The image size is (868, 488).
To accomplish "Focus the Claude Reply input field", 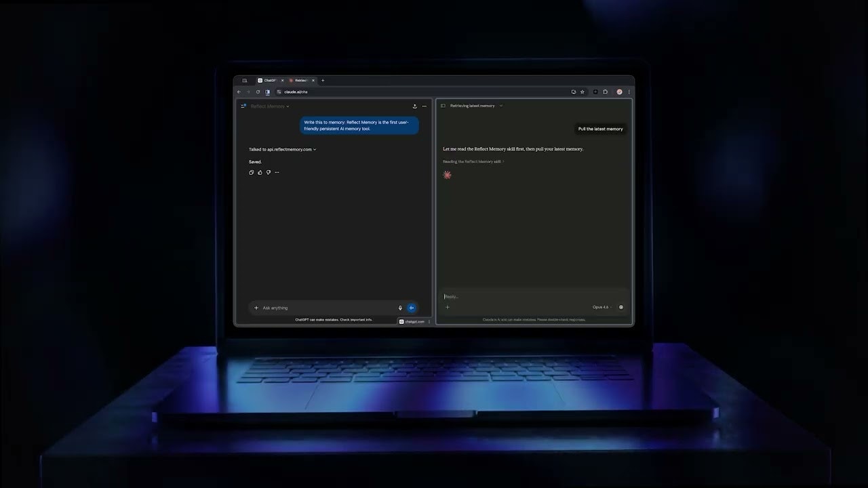I will 534,296.
